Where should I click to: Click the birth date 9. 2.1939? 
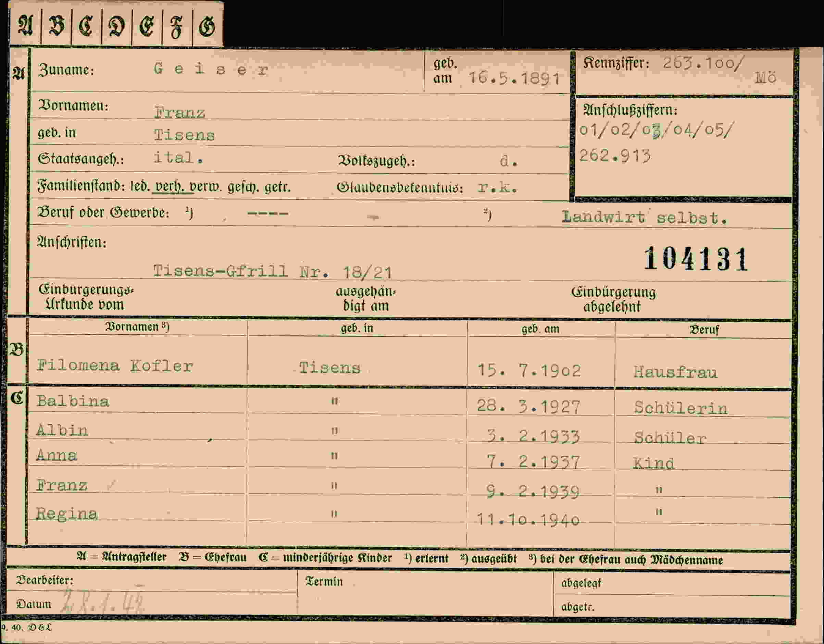pyautogui.click(x=533, y=492)
